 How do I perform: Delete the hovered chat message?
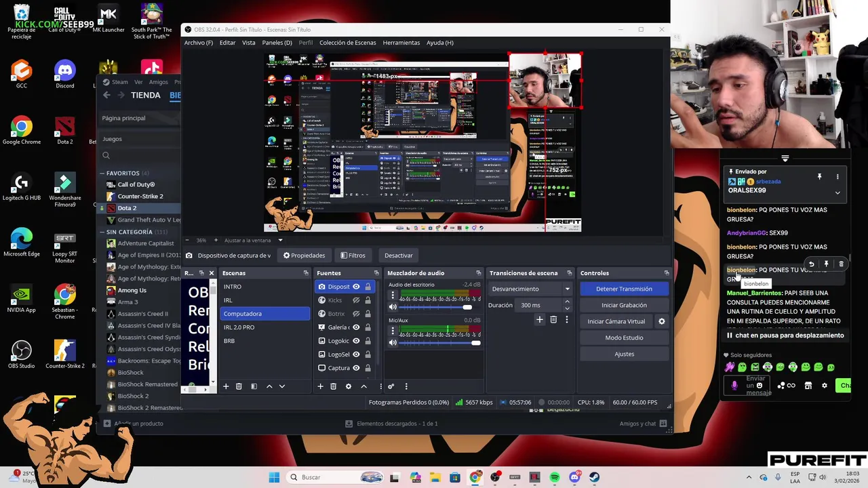click(841, 264)
